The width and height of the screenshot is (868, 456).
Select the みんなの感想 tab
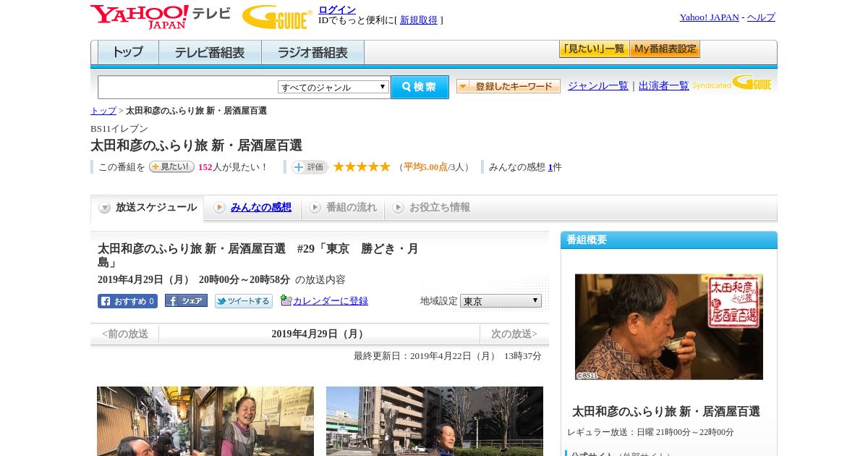point(252,208)
